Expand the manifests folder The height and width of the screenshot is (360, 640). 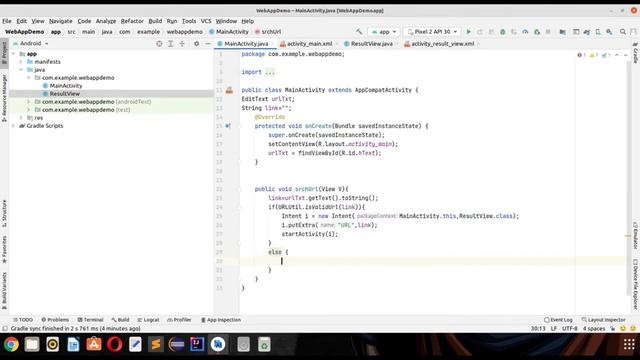[x=21, y=62]
